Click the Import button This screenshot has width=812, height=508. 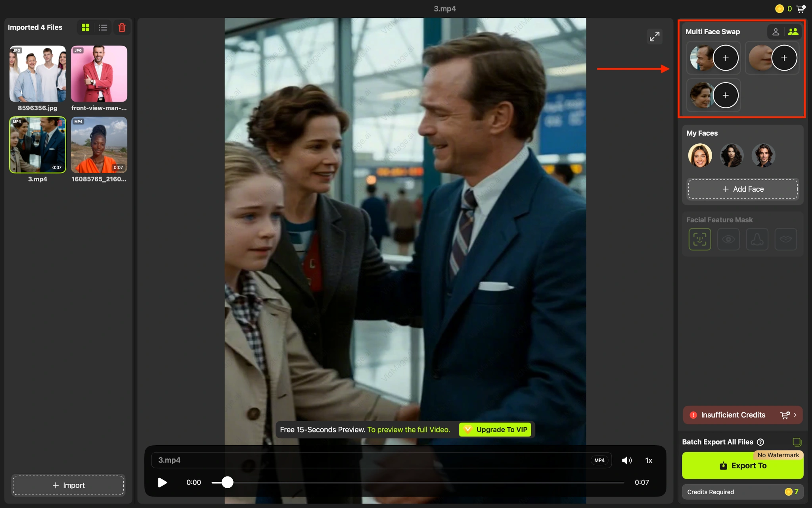coord(68,485)
